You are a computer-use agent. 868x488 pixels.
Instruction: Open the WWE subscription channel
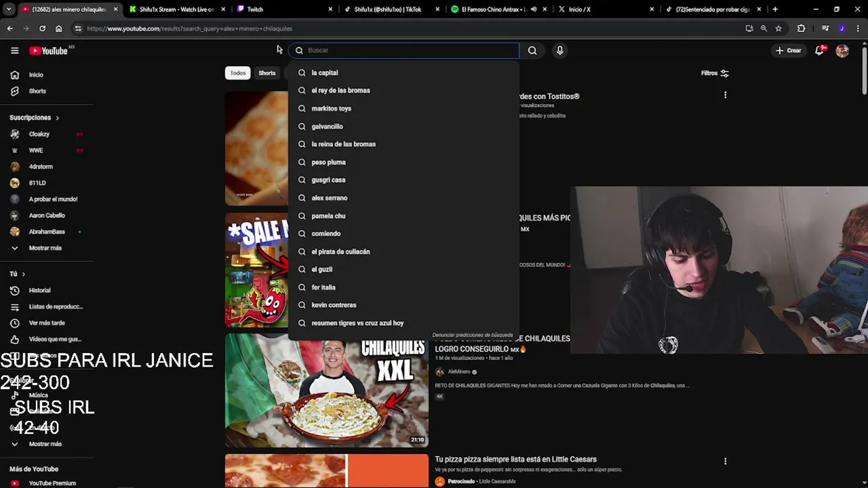click(36, 150)
